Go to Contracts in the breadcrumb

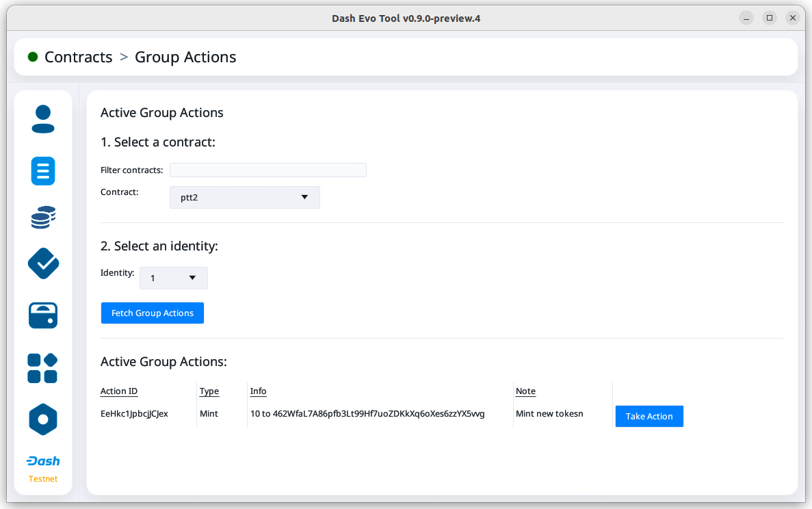(x=78, y=57)
